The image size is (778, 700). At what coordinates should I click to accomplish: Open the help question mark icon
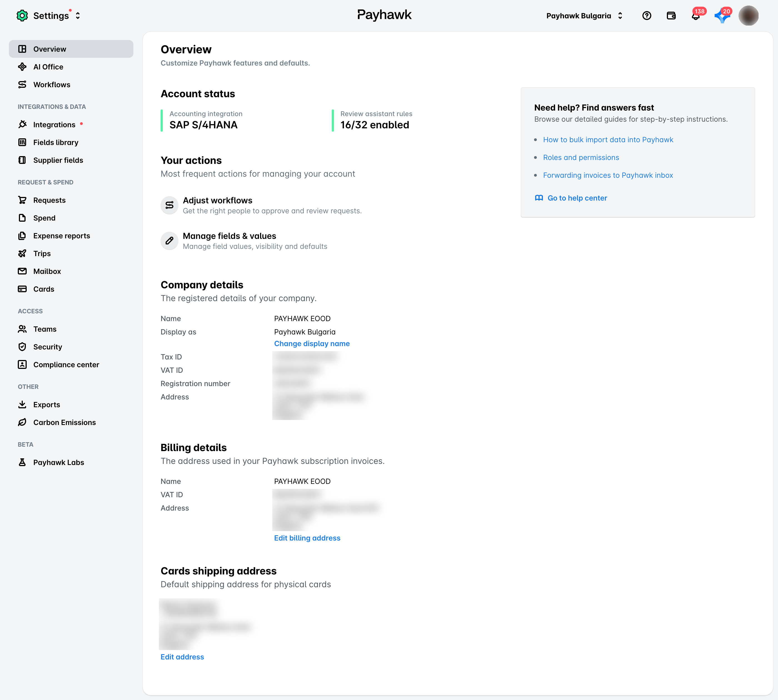(x=646, y=16)
